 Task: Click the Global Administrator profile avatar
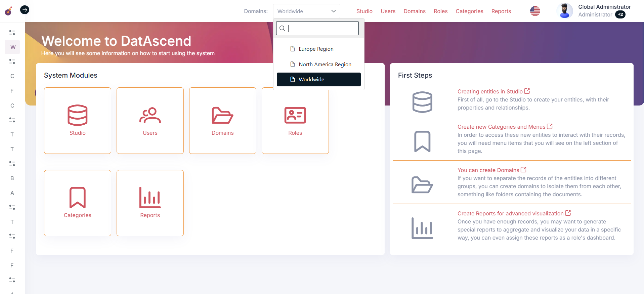point(564,11)
